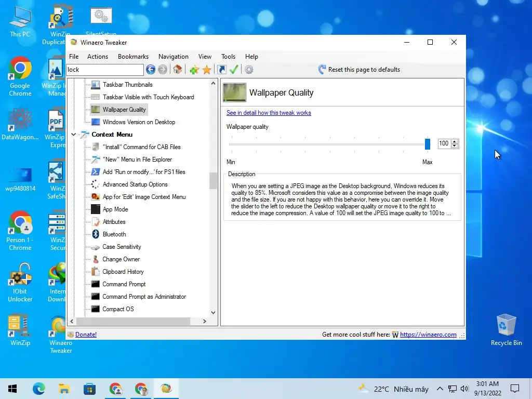Open App for 'Edit' Image Context Menu
The image size is (532, 399).
(144, 197)
